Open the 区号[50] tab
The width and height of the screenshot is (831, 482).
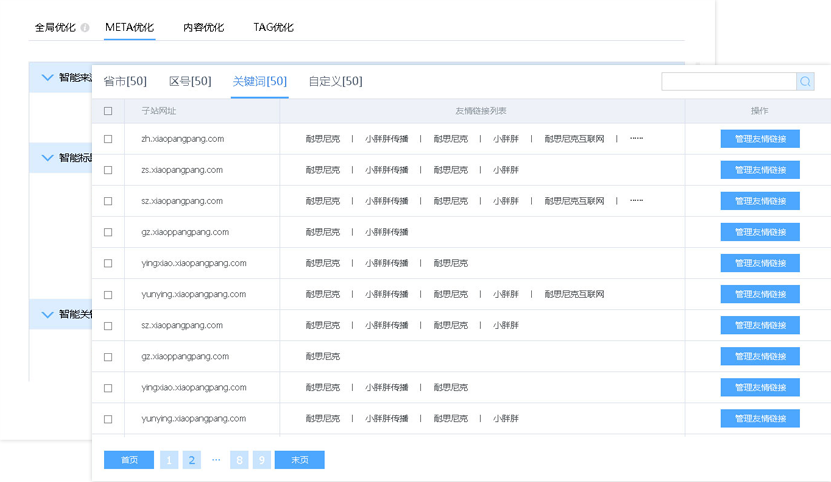190,81
